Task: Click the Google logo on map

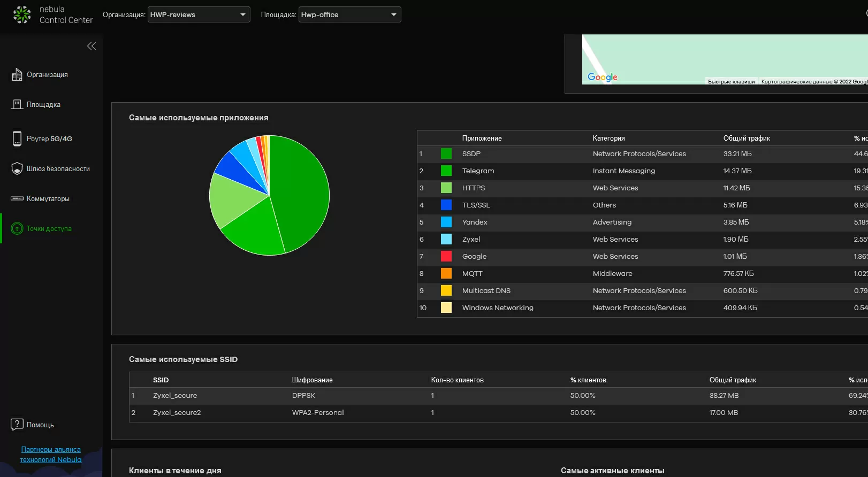Action: pyautogui.click(x=603, y=77)
